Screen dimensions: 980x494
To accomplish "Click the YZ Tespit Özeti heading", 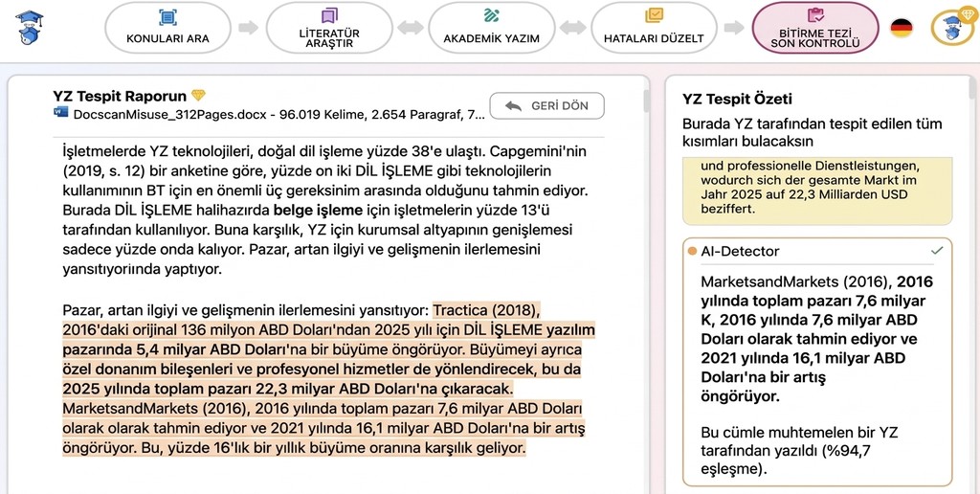I will click(x=737, y=99).
